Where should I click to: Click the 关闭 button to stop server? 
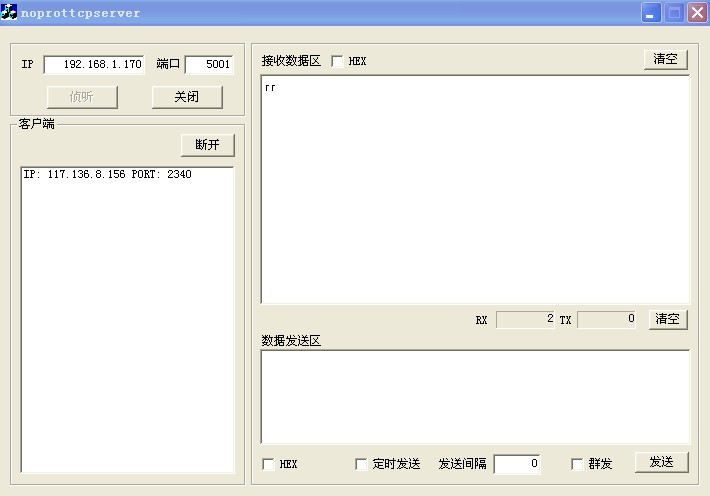[187, 97]
